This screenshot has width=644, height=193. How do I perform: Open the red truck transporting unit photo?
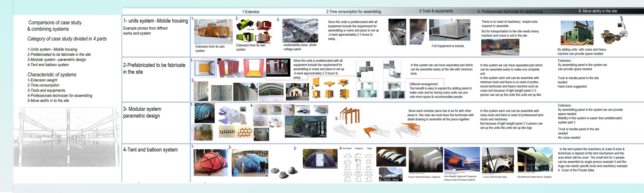[x=500, y=47]
